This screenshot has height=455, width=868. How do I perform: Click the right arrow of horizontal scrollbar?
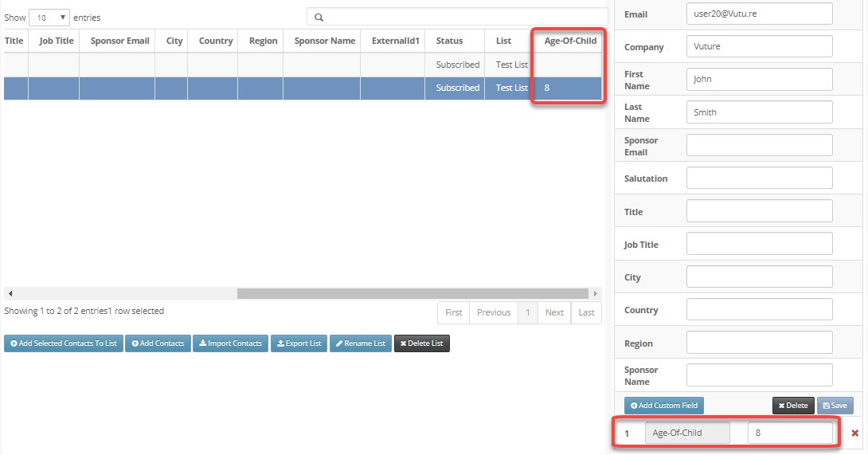595,294
